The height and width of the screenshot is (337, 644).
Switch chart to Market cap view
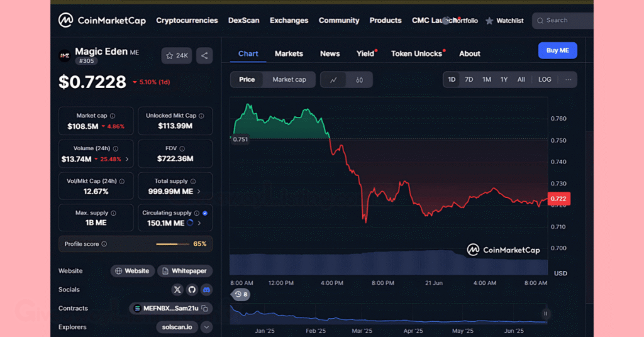click(289, 80)
